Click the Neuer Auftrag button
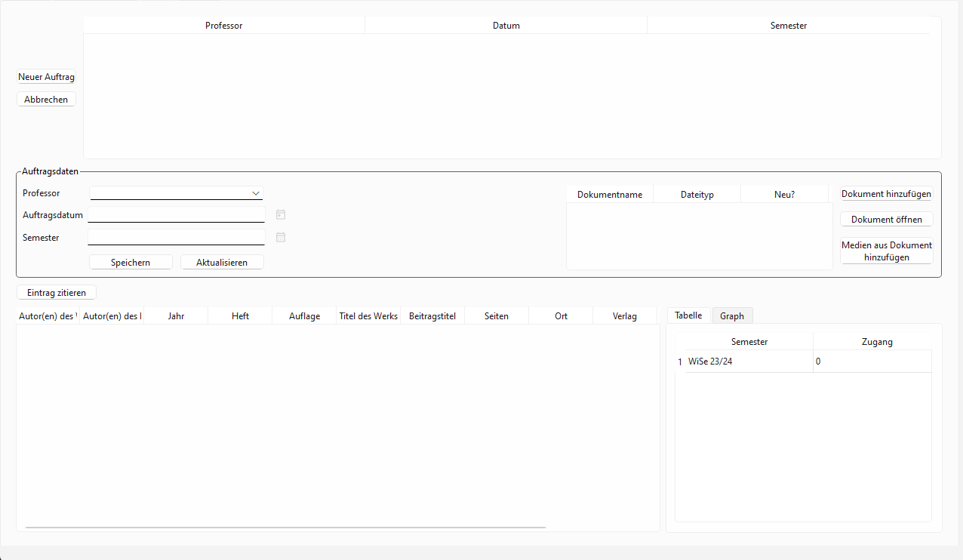963x560 pixels. click(46, 77)
